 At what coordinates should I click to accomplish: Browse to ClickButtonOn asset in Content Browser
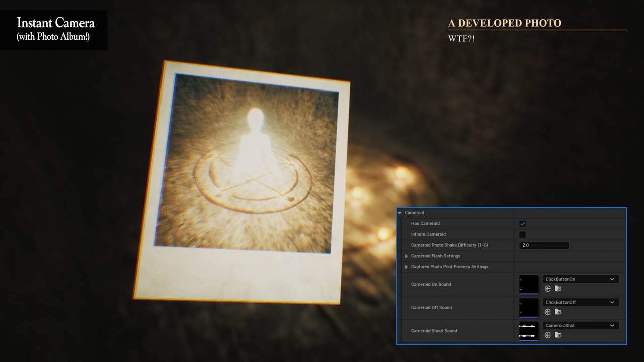pos(558,288)
